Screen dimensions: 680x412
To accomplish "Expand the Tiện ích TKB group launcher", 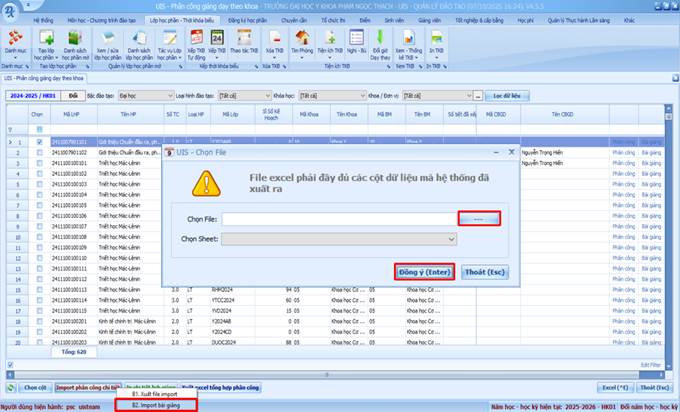I will click(x=389, y=66).
